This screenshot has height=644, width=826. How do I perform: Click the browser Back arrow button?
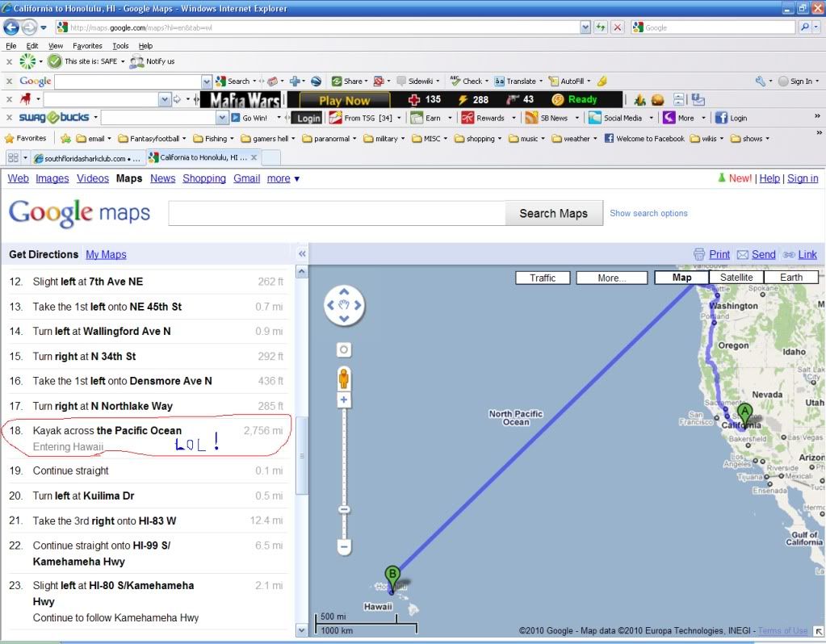[x=11, y=27]
